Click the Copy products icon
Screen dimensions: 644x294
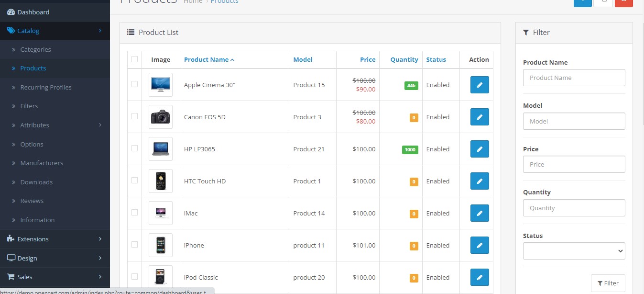pyautogui.click(x=603, y=3)
